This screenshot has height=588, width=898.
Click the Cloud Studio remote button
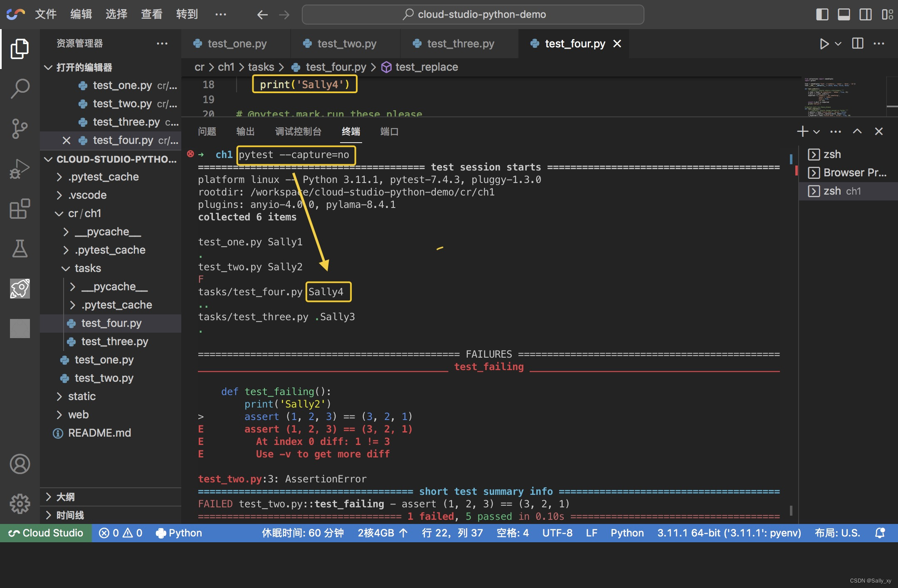click(x=46, y=533)
